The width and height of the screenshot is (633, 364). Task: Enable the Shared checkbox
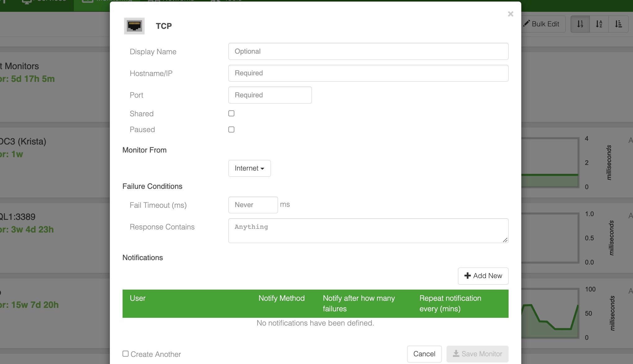point(231,113)
